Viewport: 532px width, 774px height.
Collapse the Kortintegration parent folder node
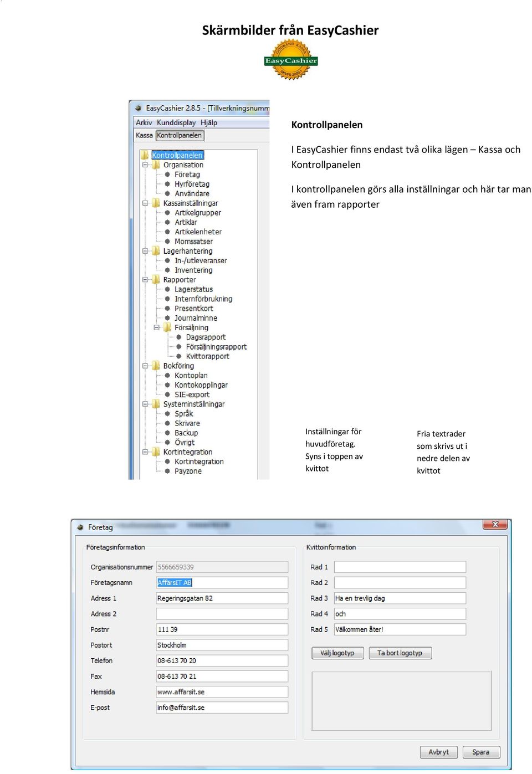(x=145, y=452)
